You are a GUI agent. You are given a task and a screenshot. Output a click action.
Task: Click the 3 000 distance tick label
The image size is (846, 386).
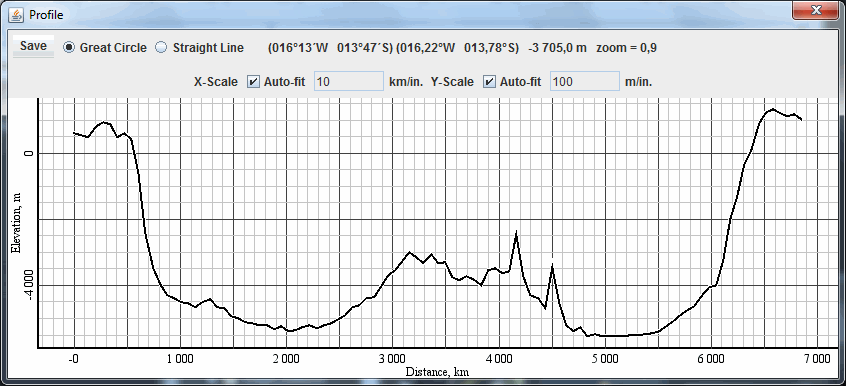[x=392, y=359]
